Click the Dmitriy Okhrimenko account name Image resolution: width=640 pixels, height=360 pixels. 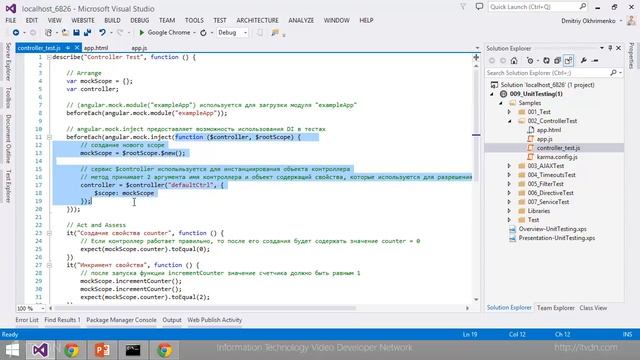tap(588, 20)
